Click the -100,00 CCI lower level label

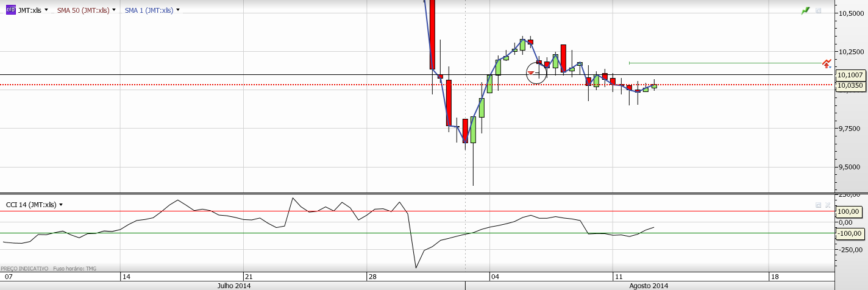click(x=849, y=233)
